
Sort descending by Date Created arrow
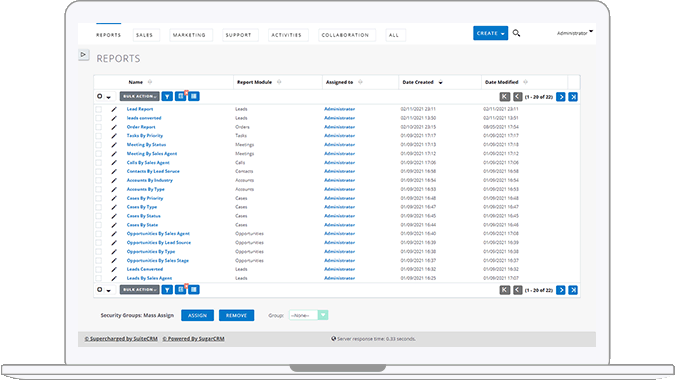(440, 83)
